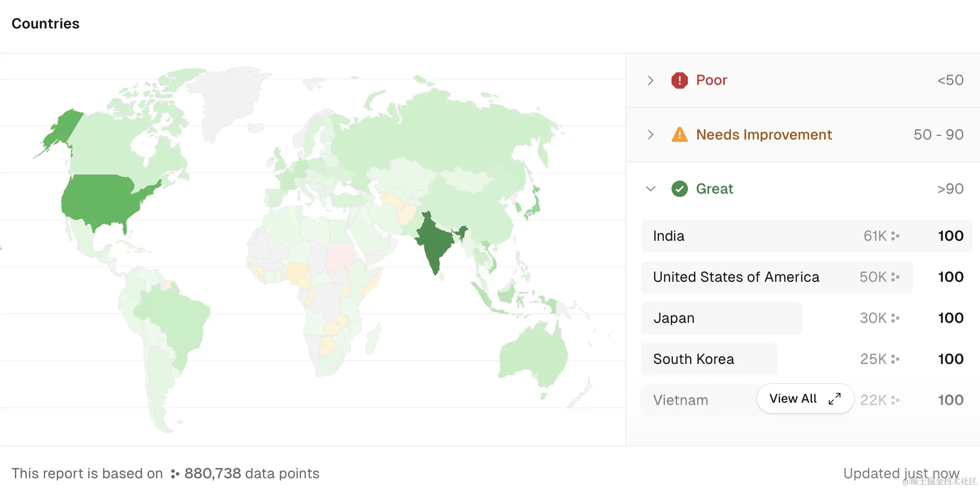Click the red Poor alert icon
This screenshot has height=489, width=980.
[x=680, y=80]
